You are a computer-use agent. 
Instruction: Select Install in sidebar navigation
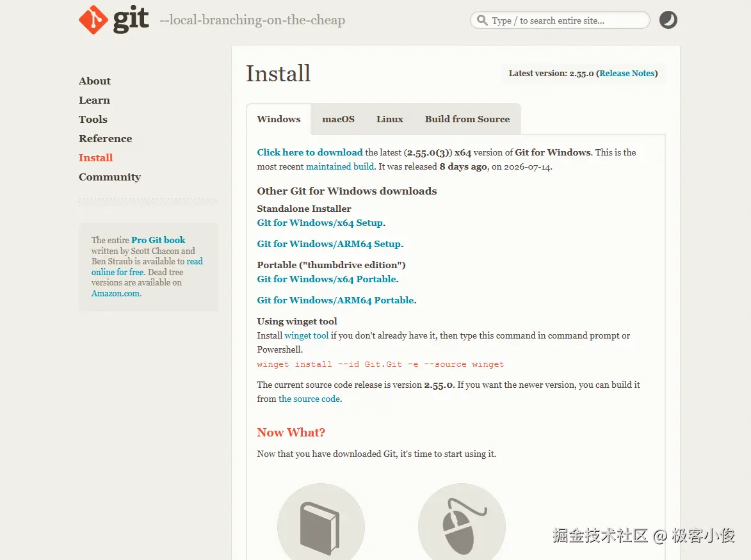pyautogui.click(x=96, y=157)
